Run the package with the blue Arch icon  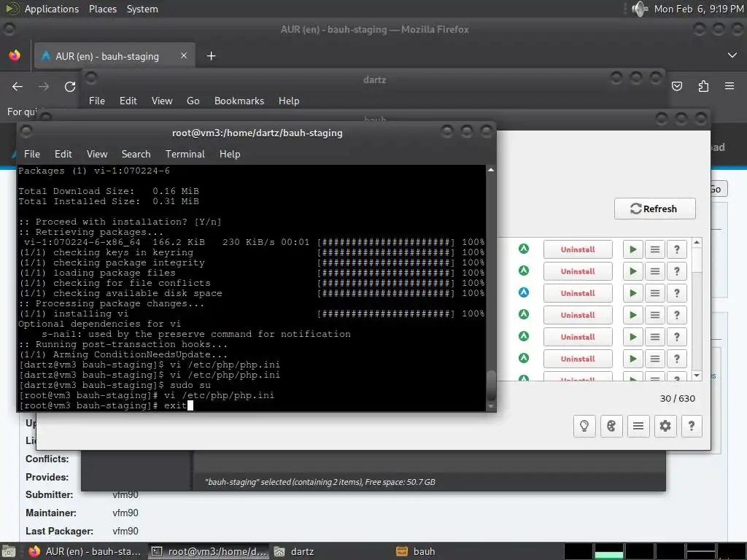point(632,293)
